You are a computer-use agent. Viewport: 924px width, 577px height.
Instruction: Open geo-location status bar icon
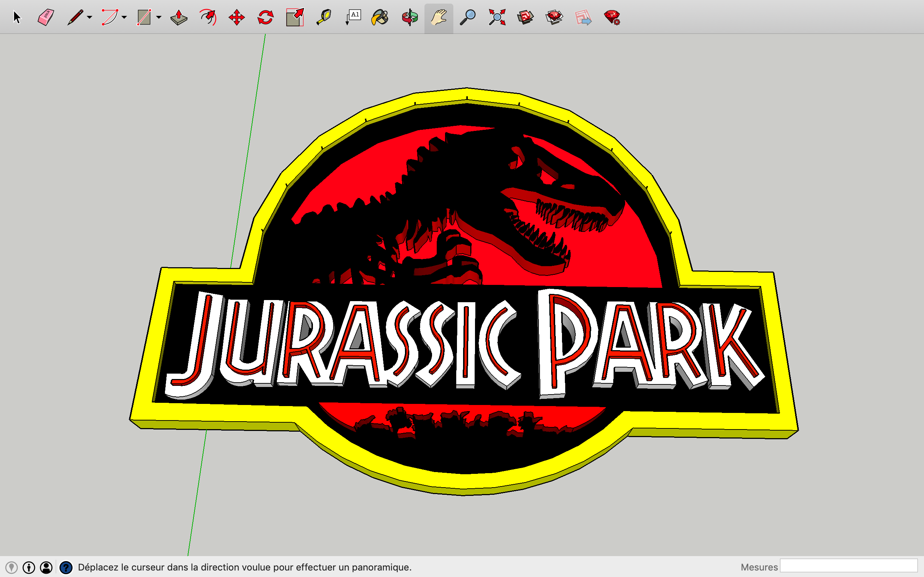[x=12, y=568]
